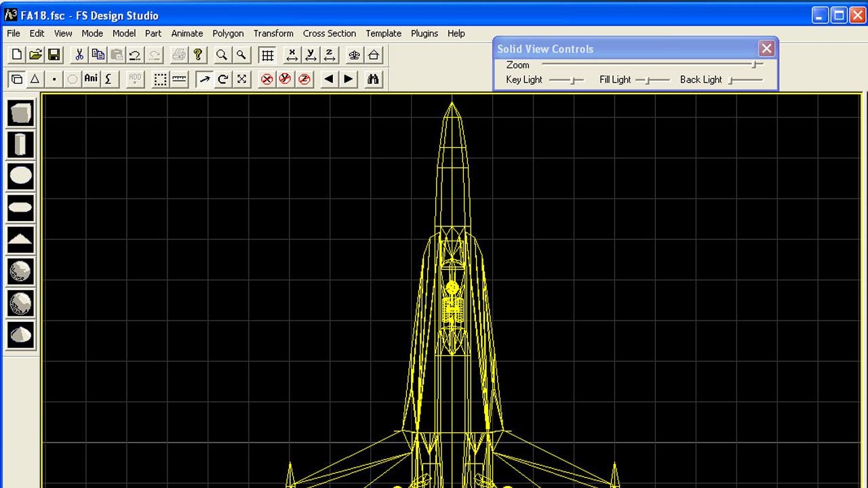Click the dashed rectangle selection icon
Viewport: 868px width, 488px height.
tap(160, 79)
